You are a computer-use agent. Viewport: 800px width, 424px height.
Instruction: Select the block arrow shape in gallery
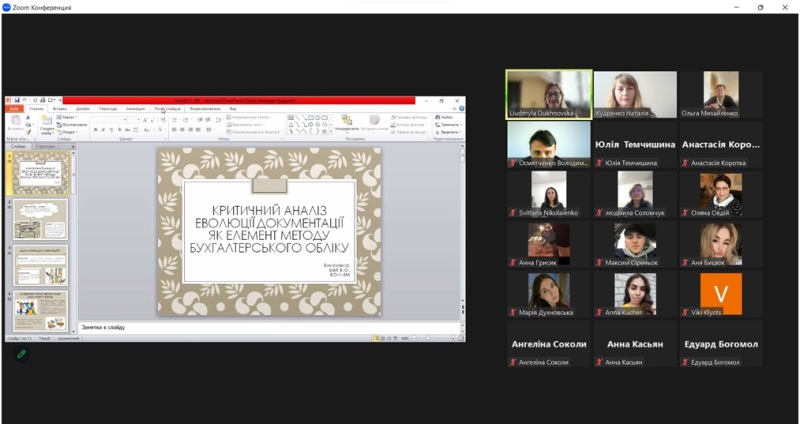pos(311,124)
